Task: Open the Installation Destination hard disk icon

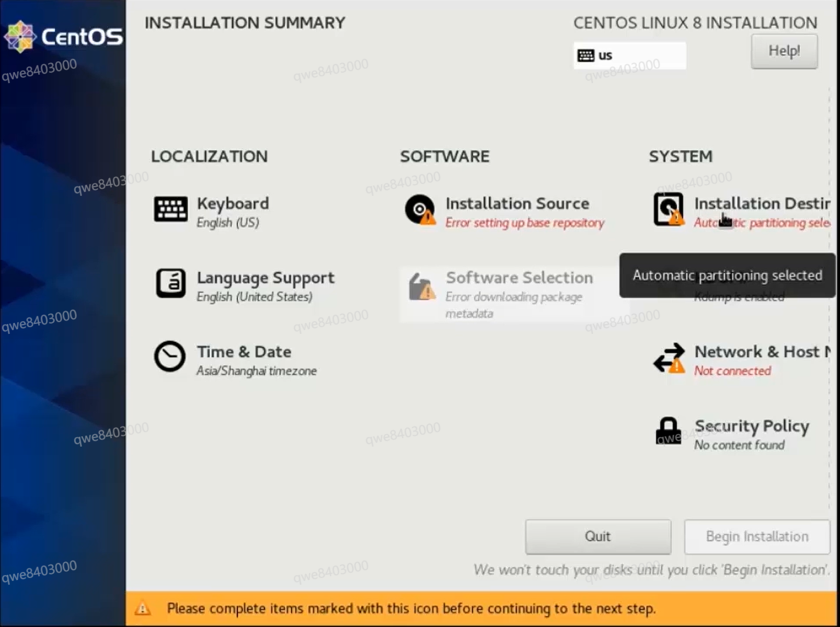Action: [669, 210]
